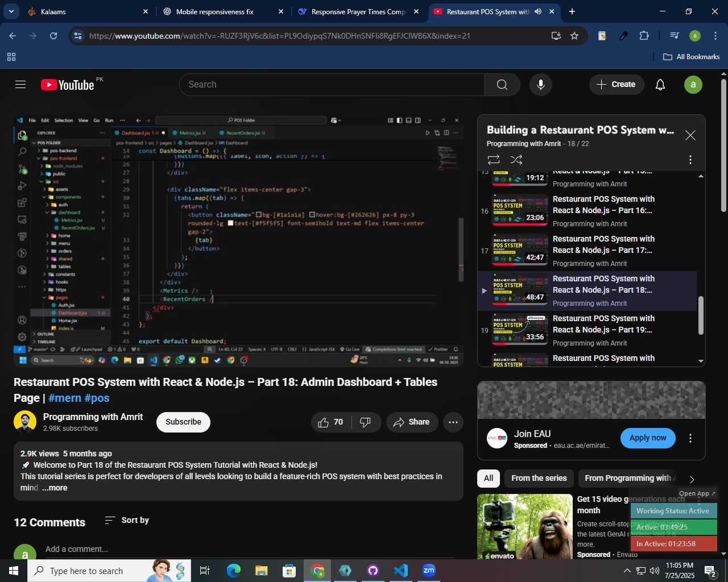Switch to Responsive Prayer Times tab
Image resolution: width=728 pixels, height=582 pixels.
pos(359,11)
